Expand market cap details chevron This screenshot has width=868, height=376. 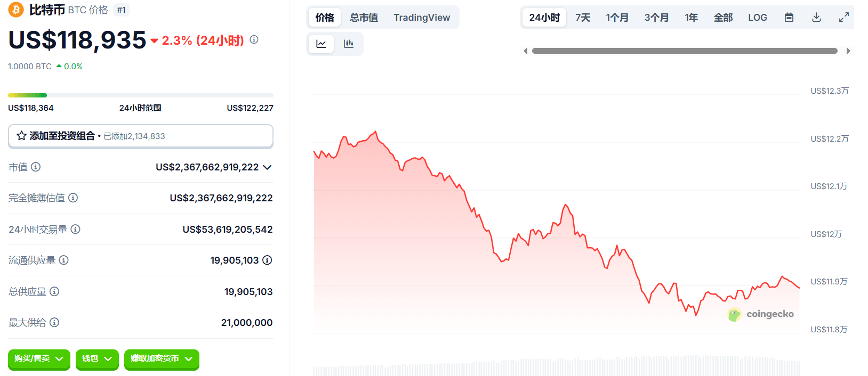pyautogui.click(x=268, y=167)
